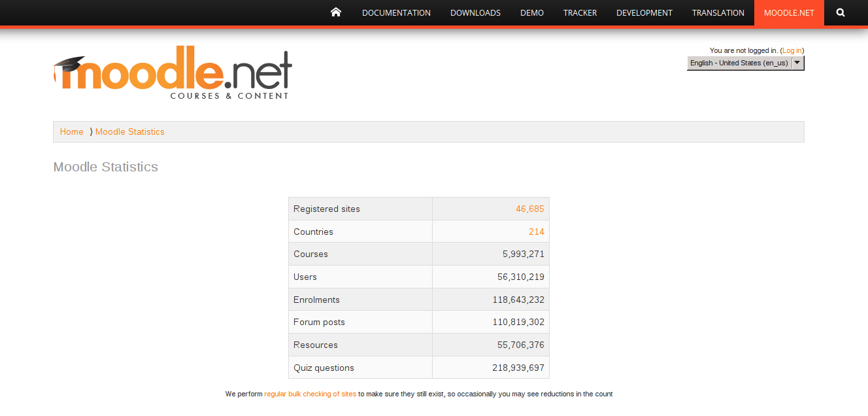Open the search magnifier icon

pyautogui.click(x=841, y=12)
